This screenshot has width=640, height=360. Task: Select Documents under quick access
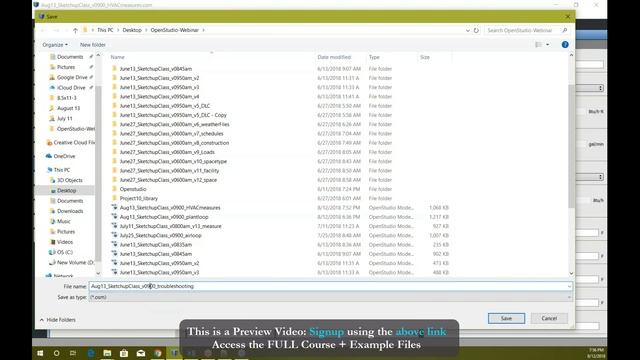coord(70,57)
